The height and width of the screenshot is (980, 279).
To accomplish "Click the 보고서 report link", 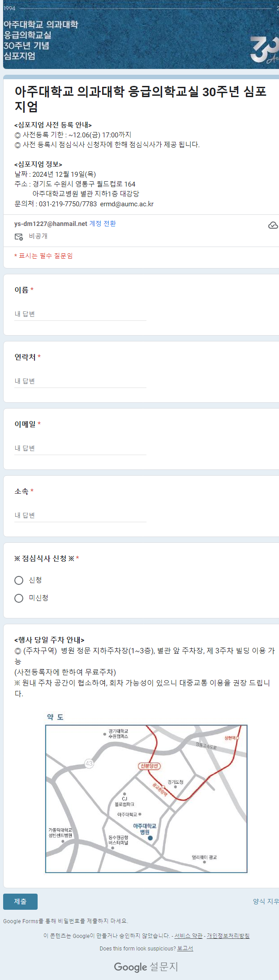I will coord(185,948).
